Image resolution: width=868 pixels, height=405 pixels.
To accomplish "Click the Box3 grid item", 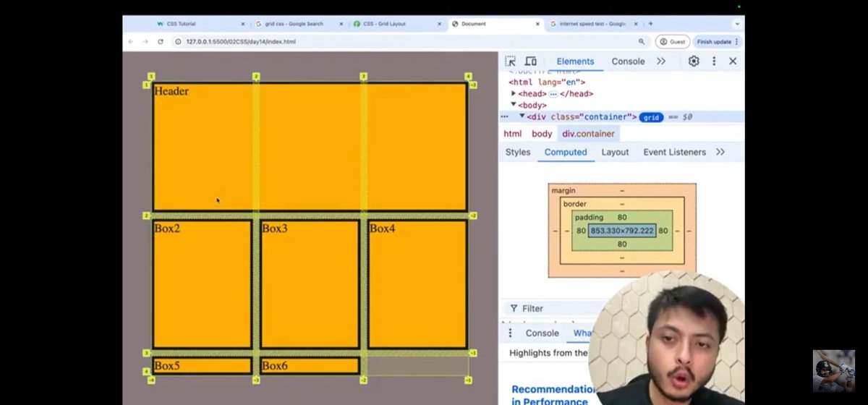I will click(310, 284).
